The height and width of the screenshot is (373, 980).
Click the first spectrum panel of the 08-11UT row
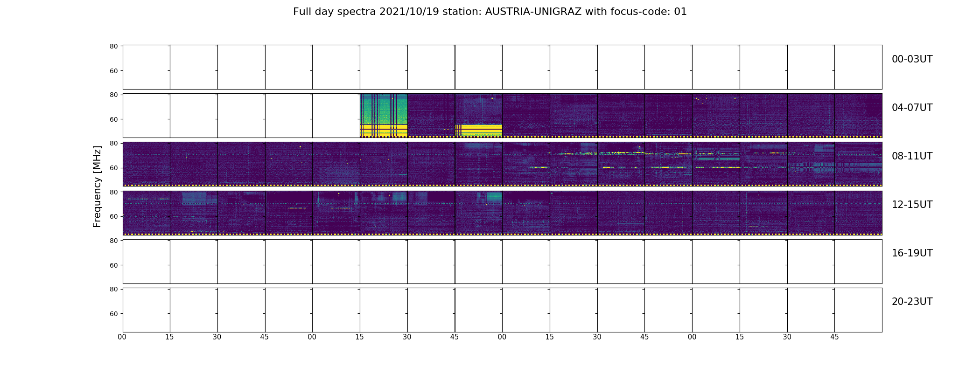coord(147,164)
